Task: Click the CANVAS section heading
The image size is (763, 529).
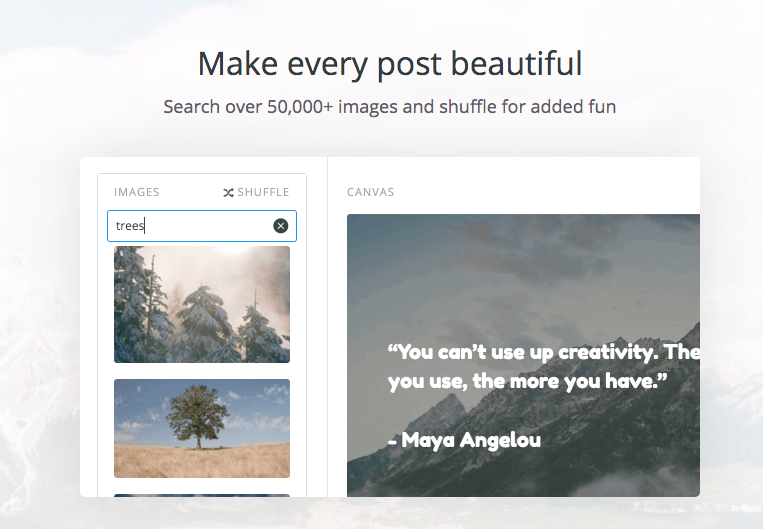Action: [x=371, y=192]
